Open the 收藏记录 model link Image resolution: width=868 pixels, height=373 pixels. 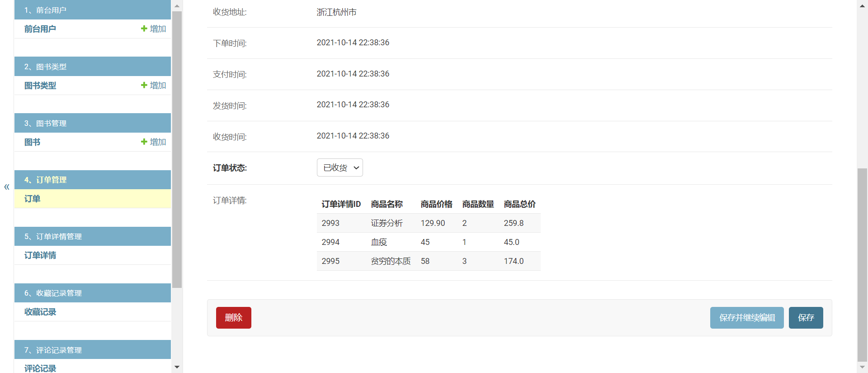(40, 312)
